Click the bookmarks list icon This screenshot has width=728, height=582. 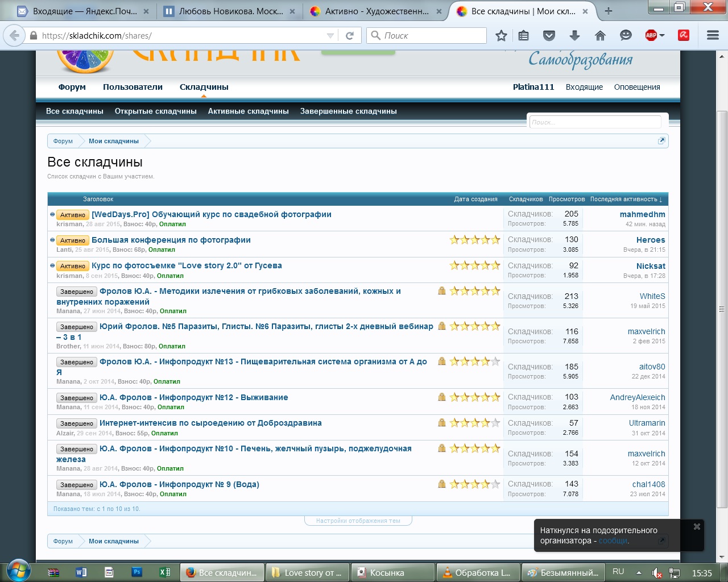pos(524,36)
